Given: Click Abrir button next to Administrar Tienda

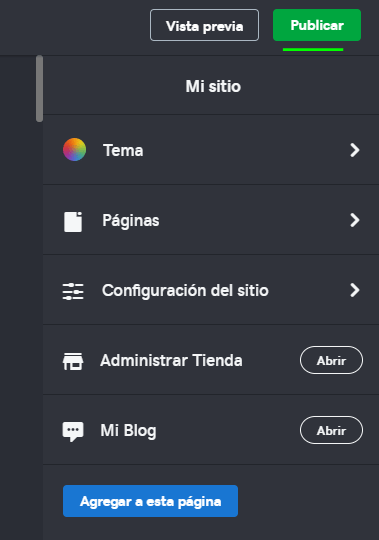Looking at the screenshot, I should click(331, 360).
